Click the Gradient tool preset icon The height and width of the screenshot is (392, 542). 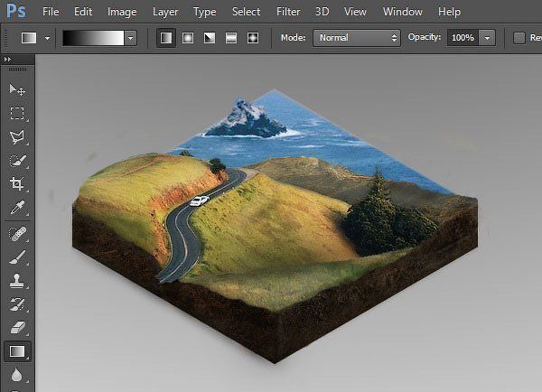coord(29,38)
